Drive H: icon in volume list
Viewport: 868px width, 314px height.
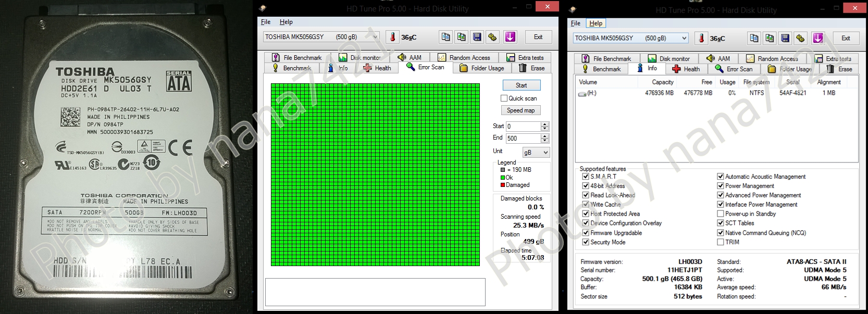click(x=582, y=94)
